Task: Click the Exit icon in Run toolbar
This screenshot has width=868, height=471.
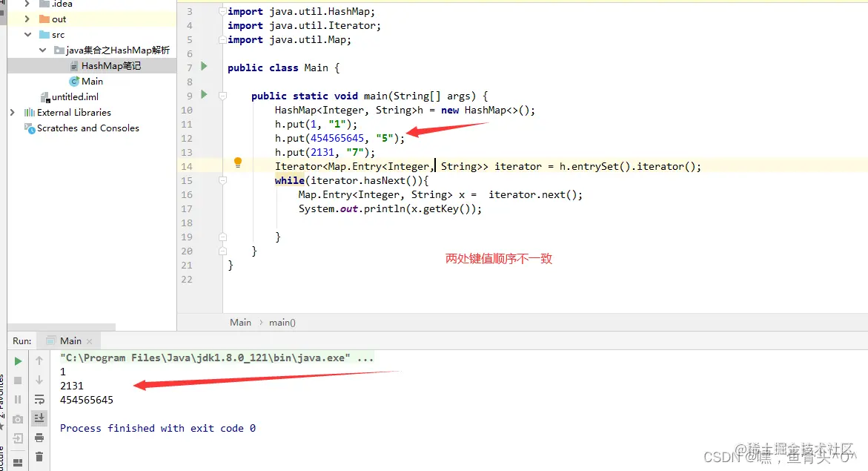Action: click(x=18, y=438)
